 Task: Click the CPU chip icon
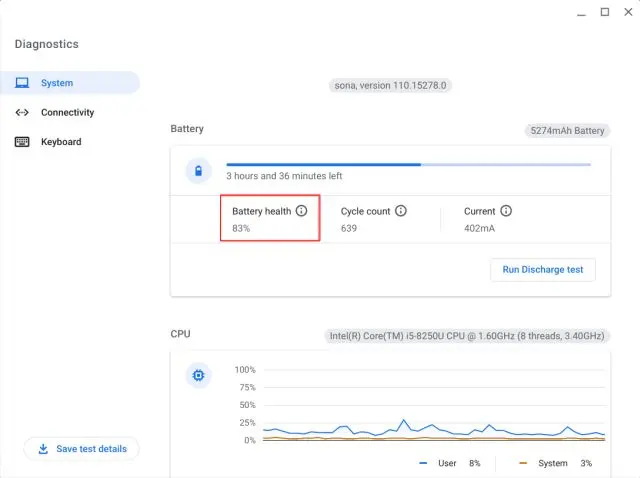[x=198, y=376]
